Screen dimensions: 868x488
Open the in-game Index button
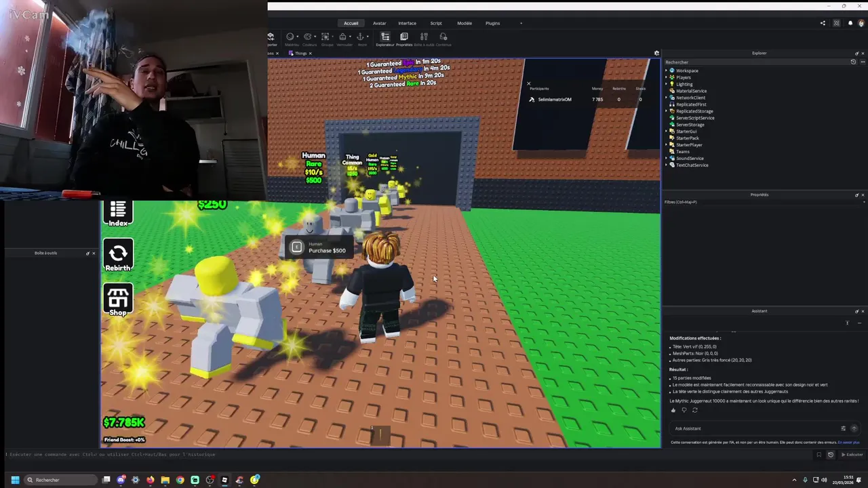pos(118,213)
